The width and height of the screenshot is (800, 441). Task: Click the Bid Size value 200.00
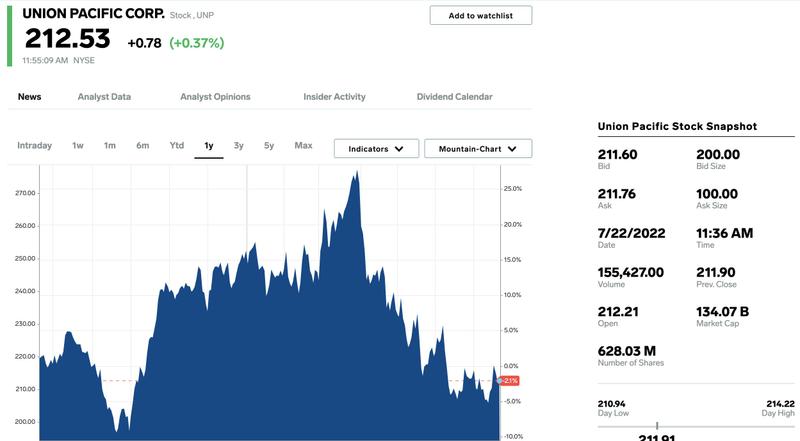pos(718,154)
